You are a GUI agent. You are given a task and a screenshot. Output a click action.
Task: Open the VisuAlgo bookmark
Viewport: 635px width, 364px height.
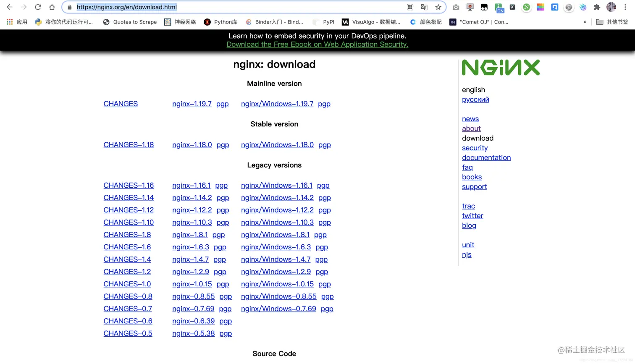pyautogui.click(x=371, y=22)
